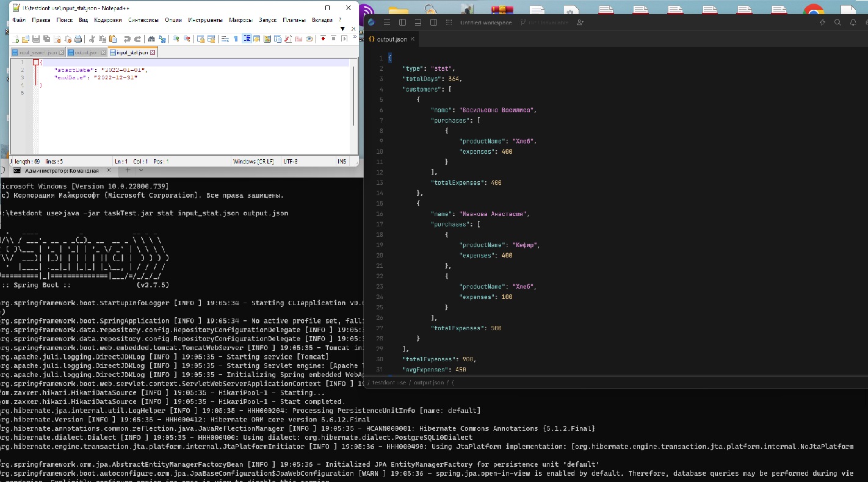Image resolution: width=868 pixels, height=482 pixels.
Task: Click the notifications bell in VS Code
Action: (853, 22)
